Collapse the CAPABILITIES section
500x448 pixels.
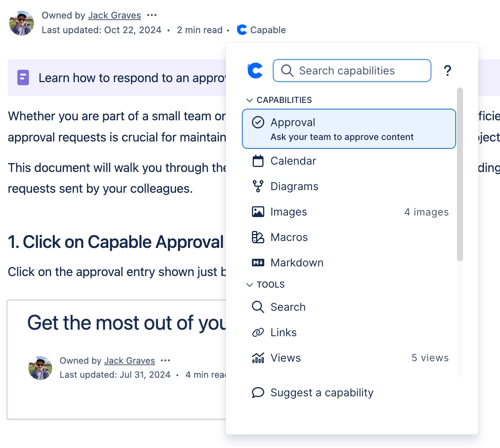[x=250, y=99]
